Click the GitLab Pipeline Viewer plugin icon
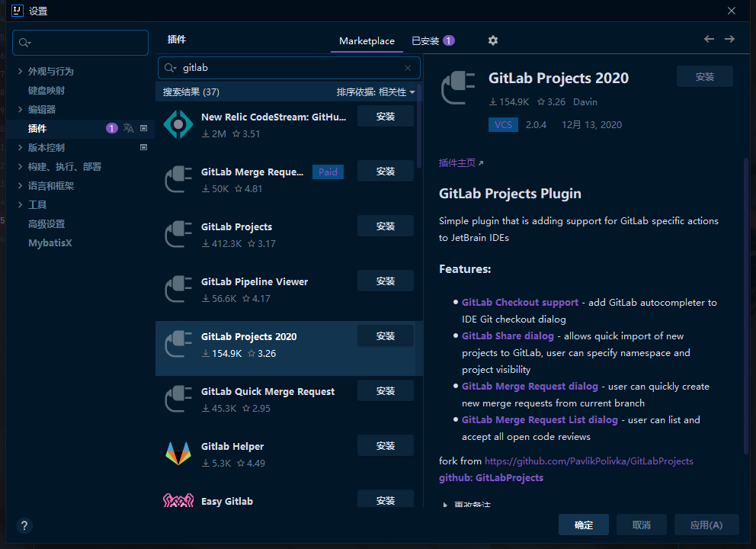Image resolution: width=756 pixels, height=549 pixels. (x=178, y=289)
